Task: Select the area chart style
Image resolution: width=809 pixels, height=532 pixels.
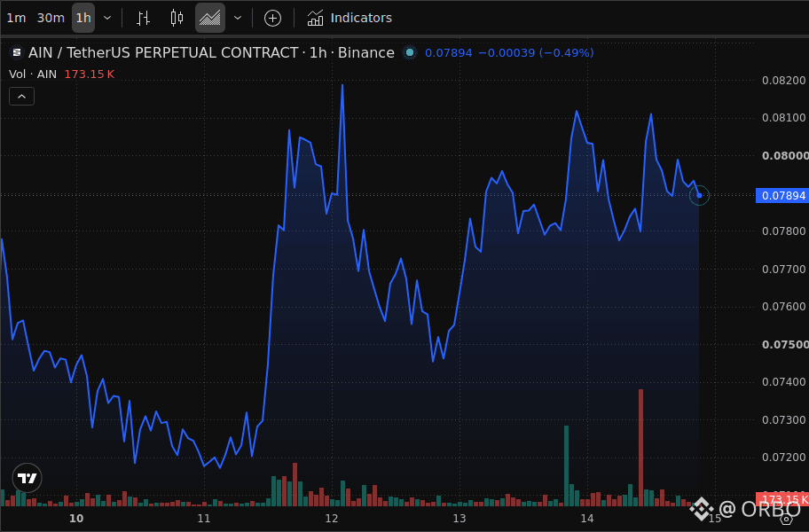Action: [x=210, y=18]
